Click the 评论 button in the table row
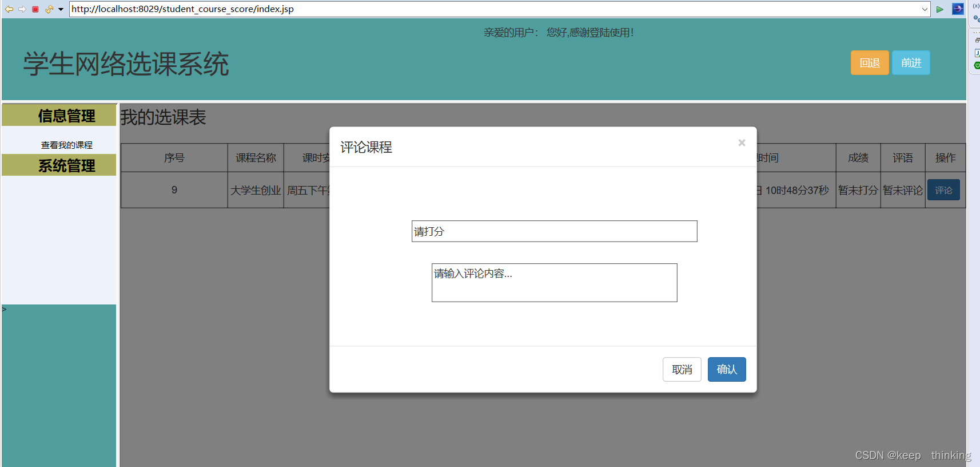This screenshot has height=467, width=980. (943, 190)
